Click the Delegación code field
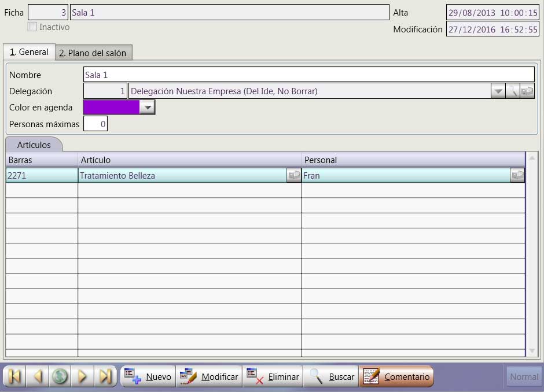544x392 pixels. (x=105, y=91)
